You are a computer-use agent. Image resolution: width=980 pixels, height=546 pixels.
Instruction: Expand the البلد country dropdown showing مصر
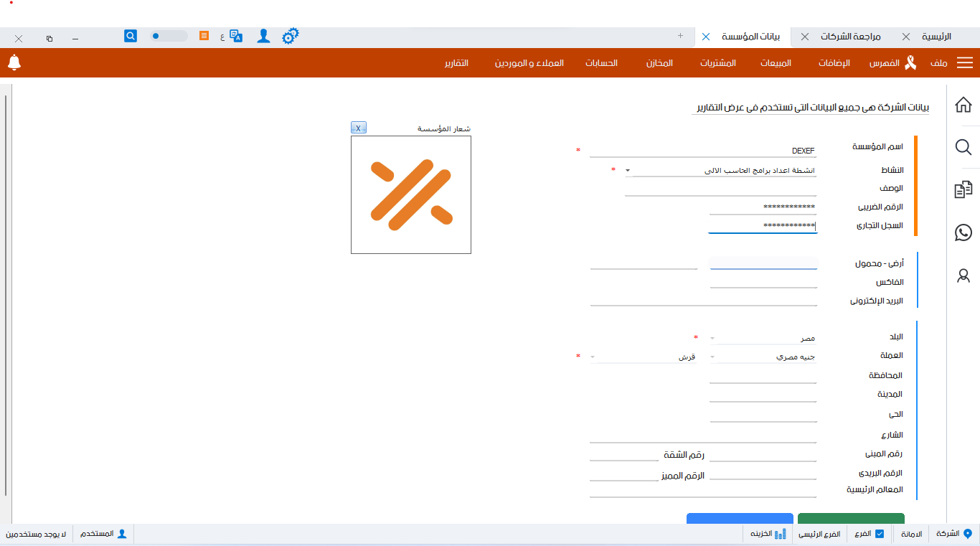click(712, 338)
